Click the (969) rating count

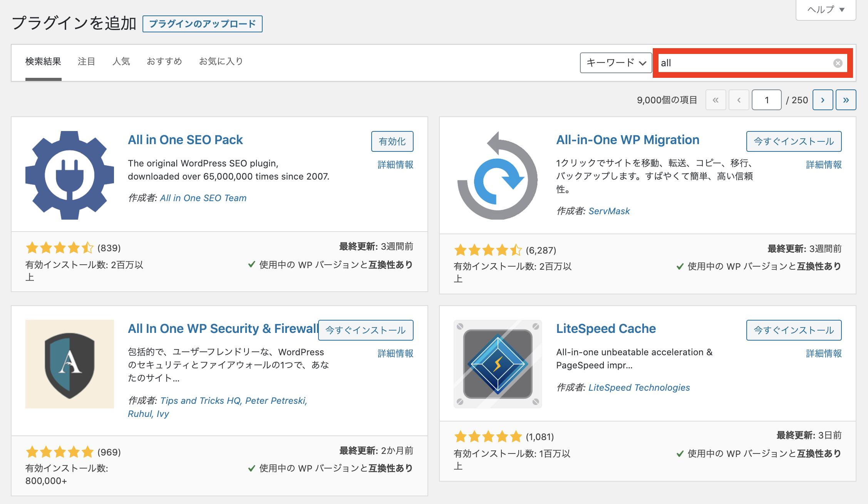click(109, 452)
